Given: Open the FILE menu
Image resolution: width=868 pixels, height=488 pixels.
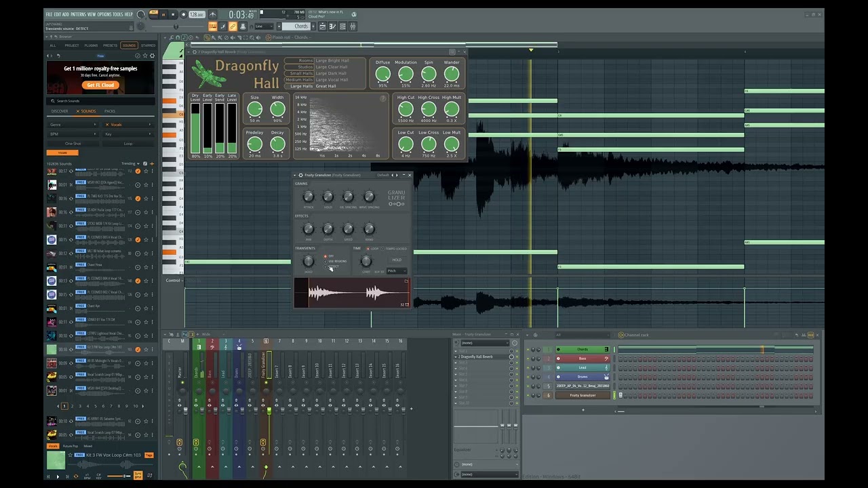Looking at the screenshot, I should [49, 14].
